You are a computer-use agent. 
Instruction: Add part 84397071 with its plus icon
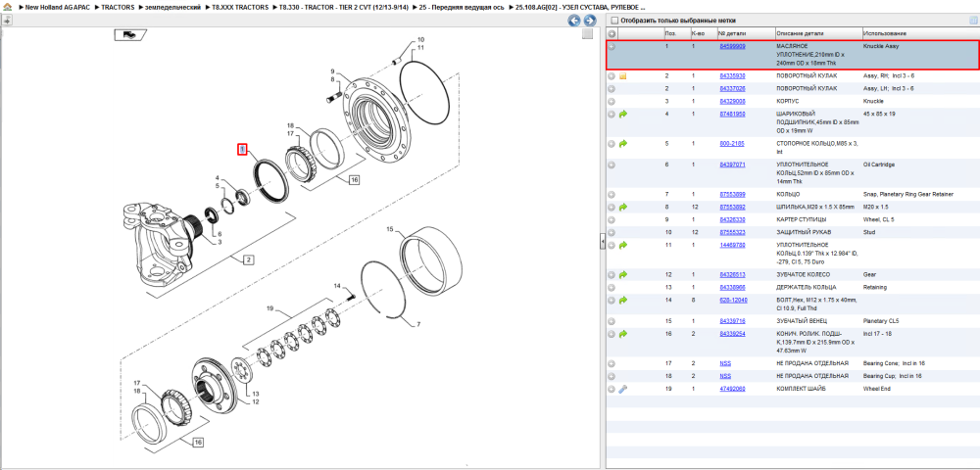[x=612, y=164]
